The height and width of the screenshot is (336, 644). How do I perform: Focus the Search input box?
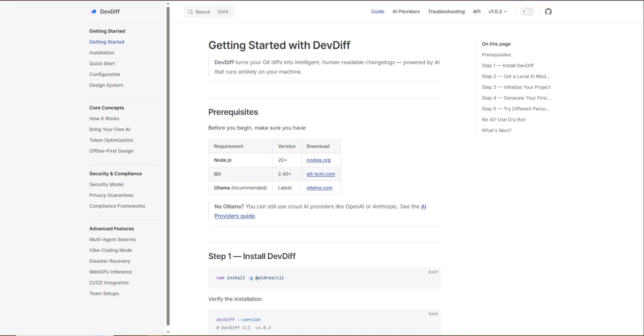click(x=209, y=12)
